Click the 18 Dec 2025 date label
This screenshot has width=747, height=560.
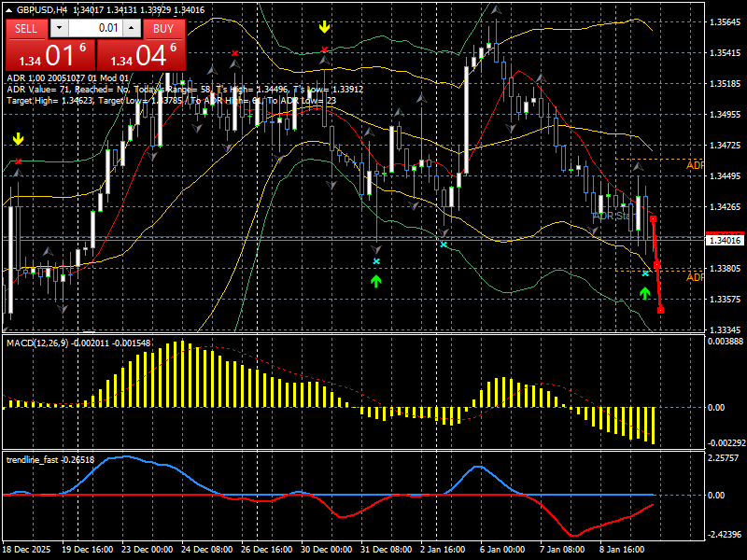[x=26, y=549]
